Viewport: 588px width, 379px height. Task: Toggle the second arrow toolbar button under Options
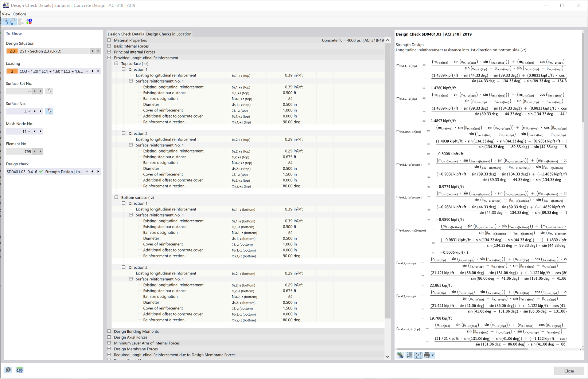point(13,22)
